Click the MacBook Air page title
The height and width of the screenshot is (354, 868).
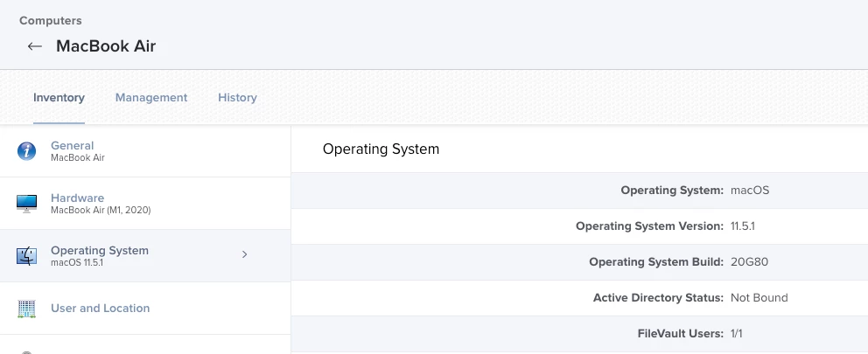click(x=106, y=46)
